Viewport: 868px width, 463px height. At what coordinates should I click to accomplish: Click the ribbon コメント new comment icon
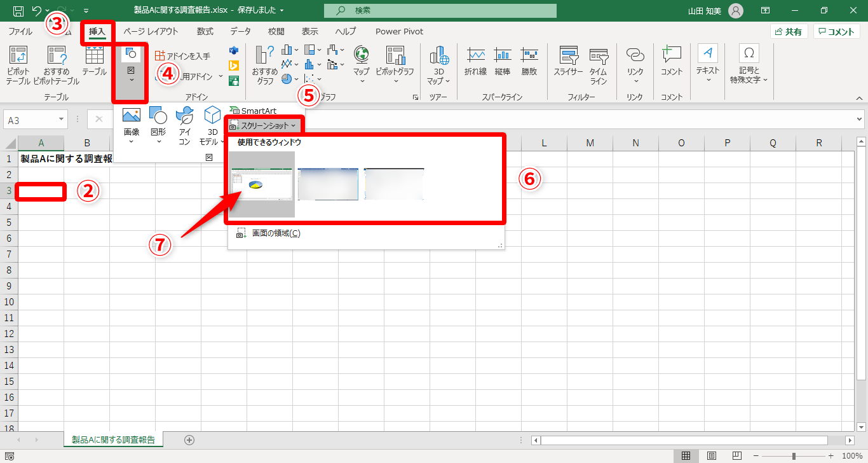[x=672, y=62]
